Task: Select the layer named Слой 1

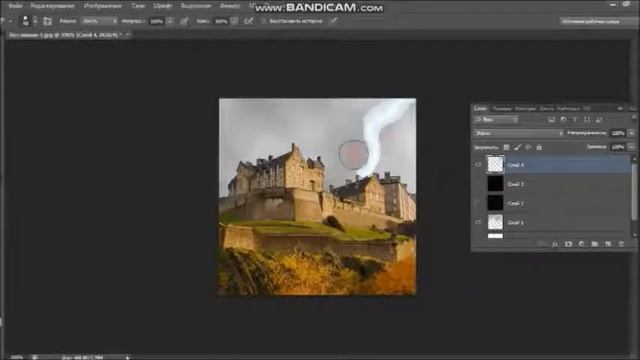Action: pyautogui.click(x=516, y=222)
